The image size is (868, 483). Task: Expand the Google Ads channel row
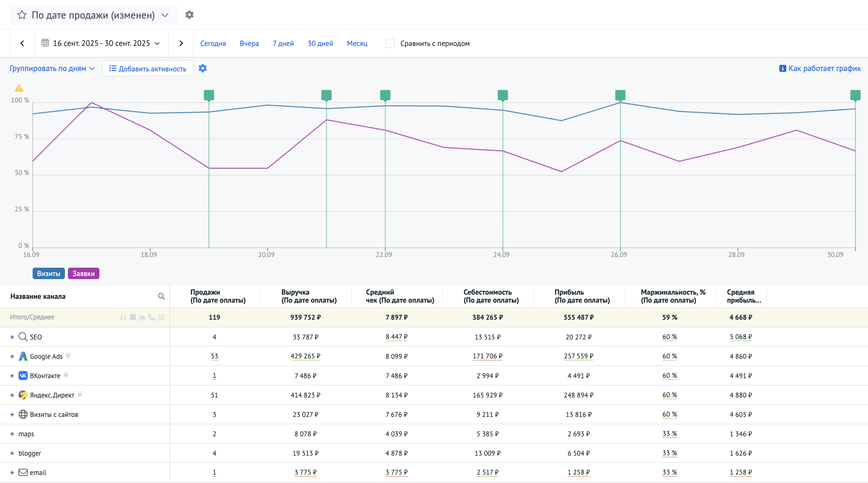pyautogui.click(x=12, y=356)
